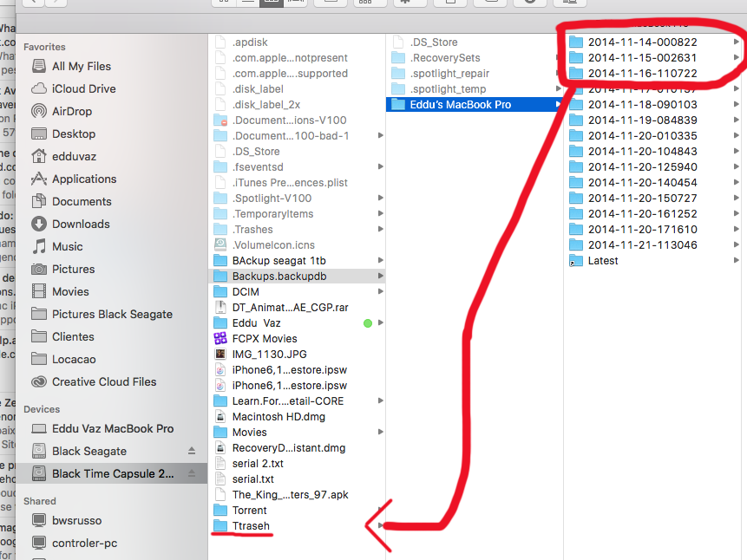Expand the .Trashes folder arrow
The height and width of the screenshot is (560, 747).
pyautogui.click(x=380, y=229)
